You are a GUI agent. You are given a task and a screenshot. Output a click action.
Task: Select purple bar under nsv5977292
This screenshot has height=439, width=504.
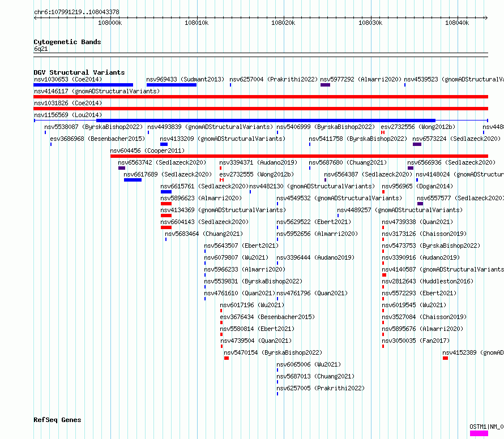pos(325,85)
